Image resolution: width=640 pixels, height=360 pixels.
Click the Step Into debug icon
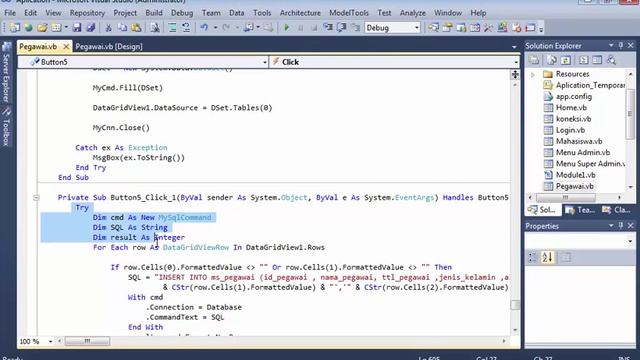coord(328,28)
